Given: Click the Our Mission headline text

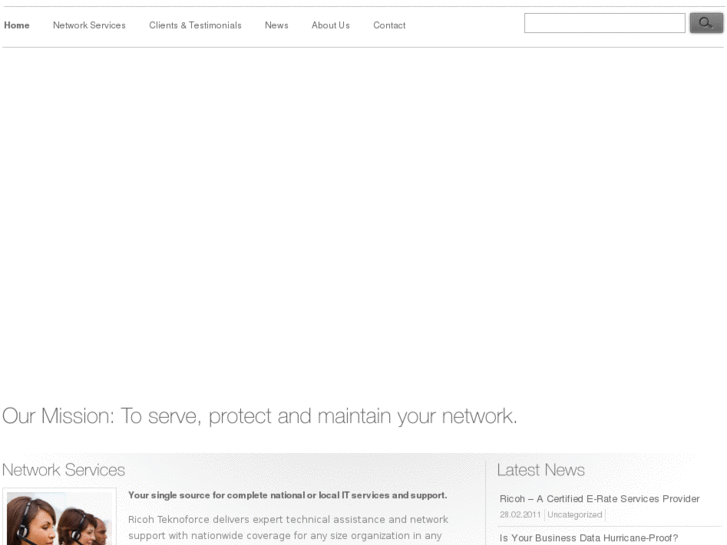Looking at the screenshot, I should point(260,416).
